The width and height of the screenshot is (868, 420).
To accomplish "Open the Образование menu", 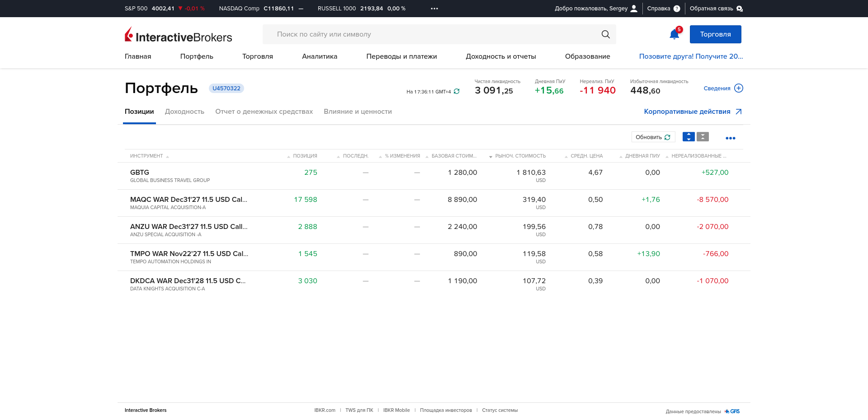I will [x=588, y=56].
